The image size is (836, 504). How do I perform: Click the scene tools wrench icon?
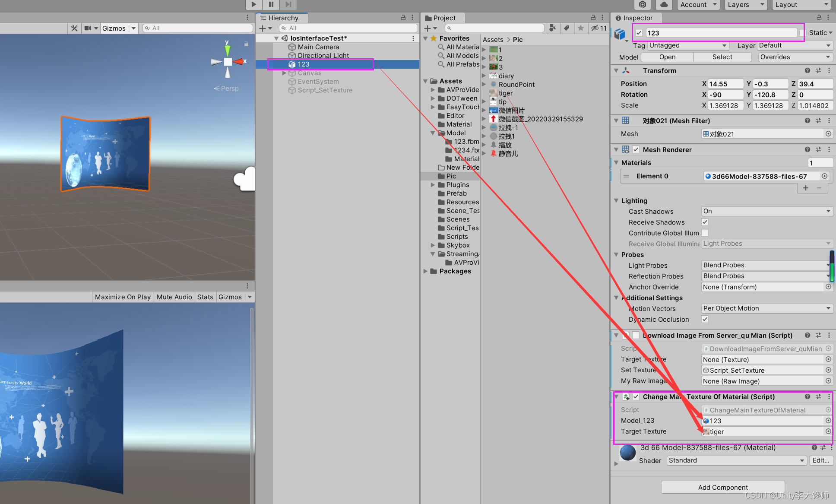[x=74, y=28]
